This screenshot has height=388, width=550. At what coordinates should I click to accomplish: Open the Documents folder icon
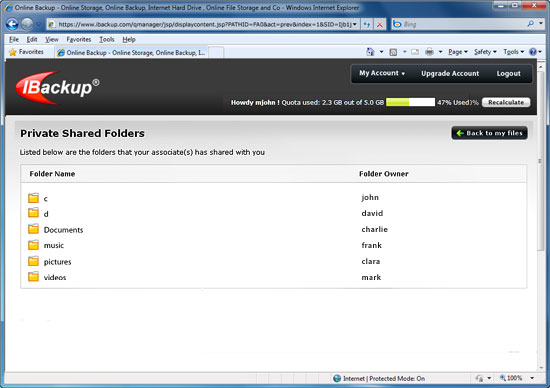(33, 229)
